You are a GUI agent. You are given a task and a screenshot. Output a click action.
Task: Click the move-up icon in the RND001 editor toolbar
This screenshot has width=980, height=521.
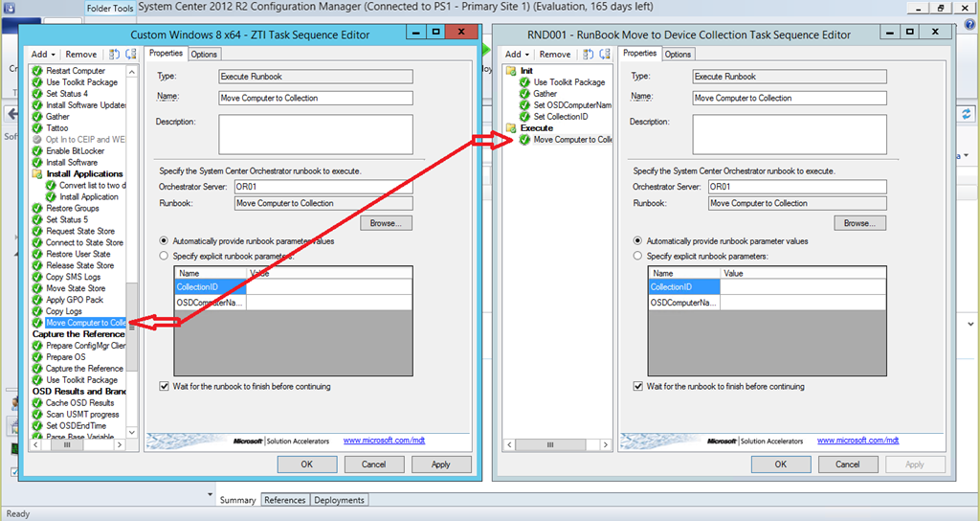point(589,55)
